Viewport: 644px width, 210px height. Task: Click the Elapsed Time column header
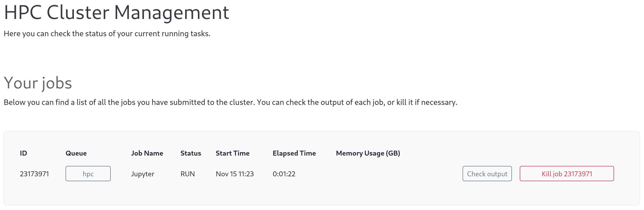point(294,153)
